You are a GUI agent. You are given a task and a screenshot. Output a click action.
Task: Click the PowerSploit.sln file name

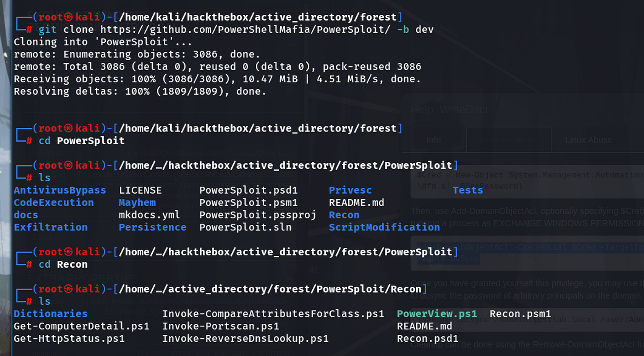tap(245, 227)
